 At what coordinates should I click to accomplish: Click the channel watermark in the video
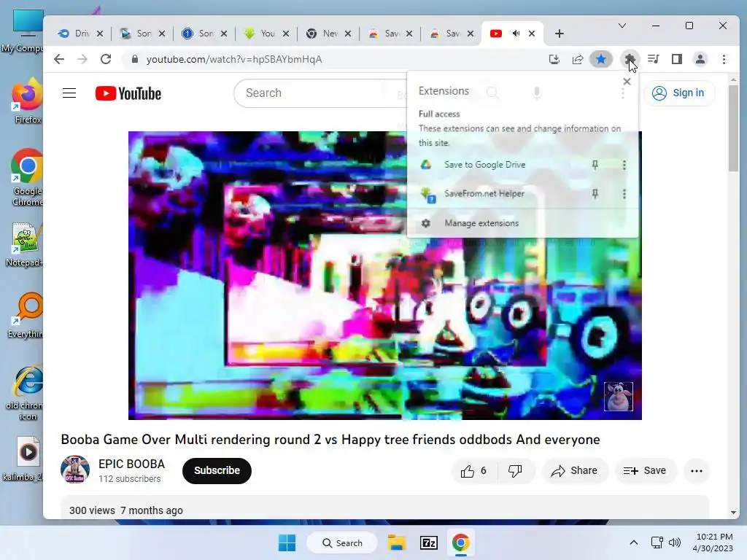click(x=619, y=396)
